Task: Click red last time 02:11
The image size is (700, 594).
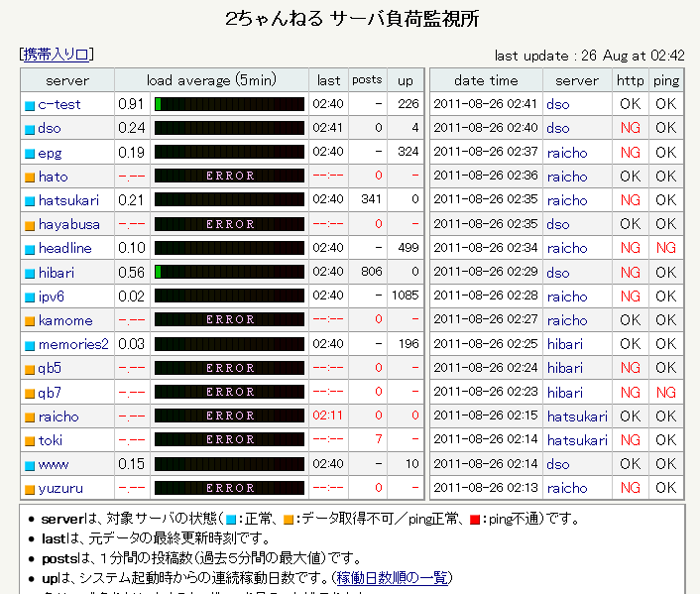Action: [327, 416]
